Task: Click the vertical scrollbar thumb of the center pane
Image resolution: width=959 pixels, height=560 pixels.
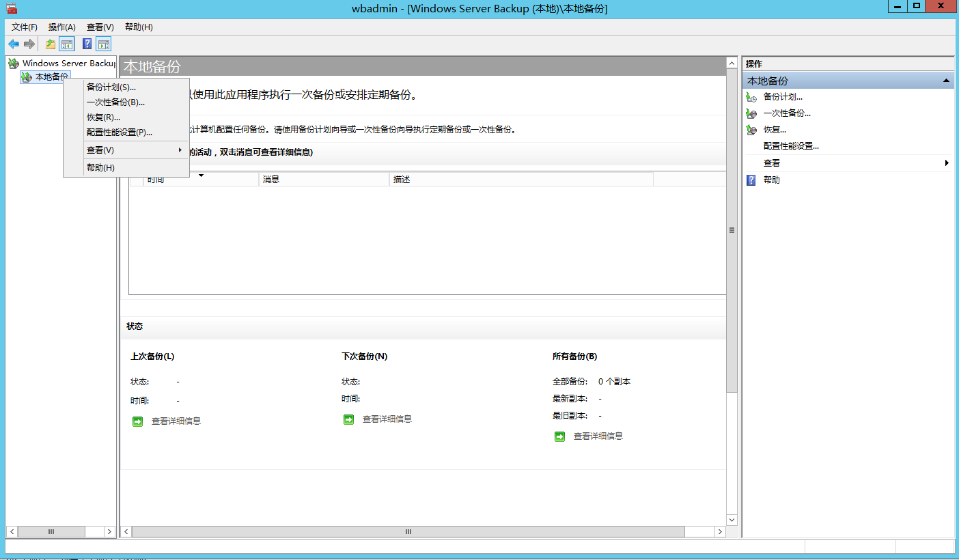Action: pyautogui.click(x=732, y=230)
